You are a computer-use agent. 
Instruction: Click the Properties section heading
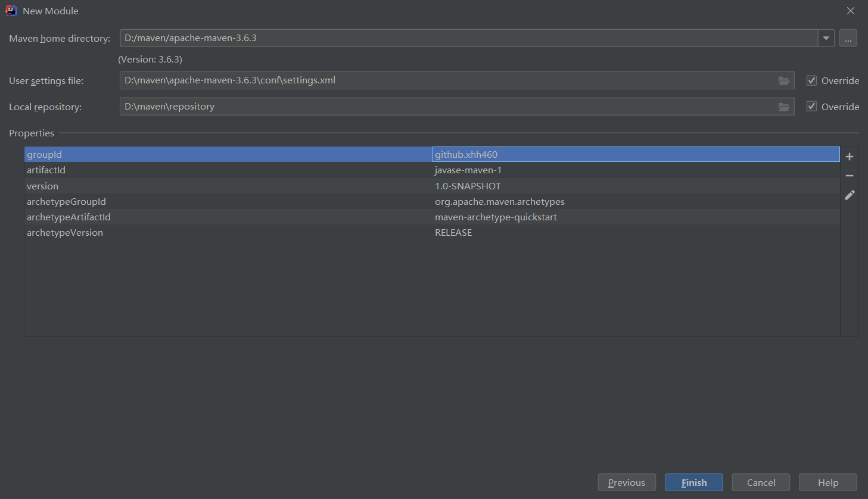pyautogui.click(x=32, y=133)
